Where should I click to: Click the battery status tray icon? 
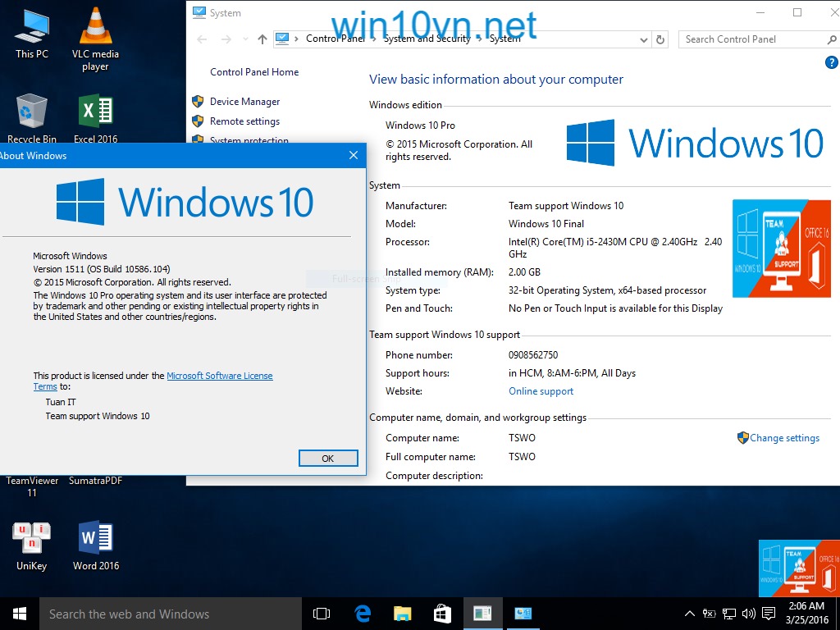[x=709, y=614]
